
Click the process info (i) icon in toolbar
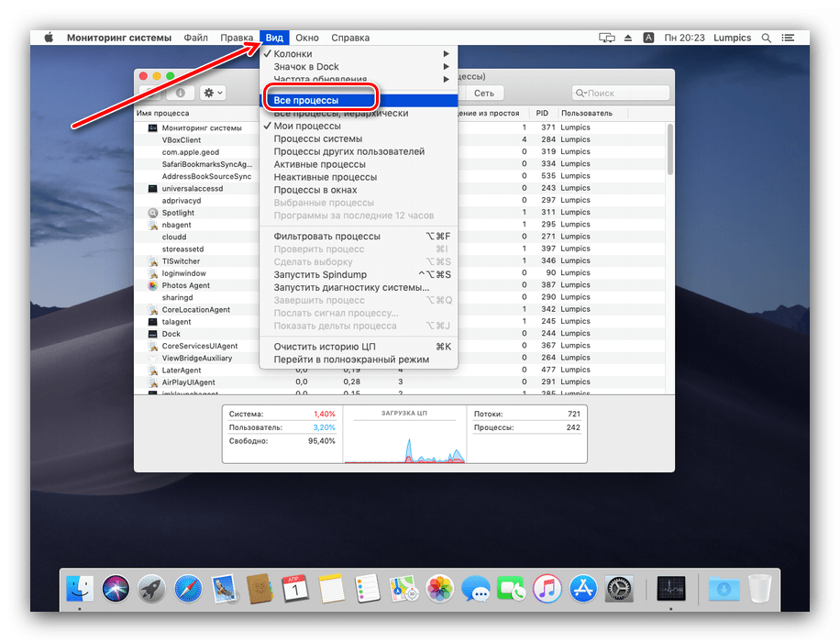(180, 94)
